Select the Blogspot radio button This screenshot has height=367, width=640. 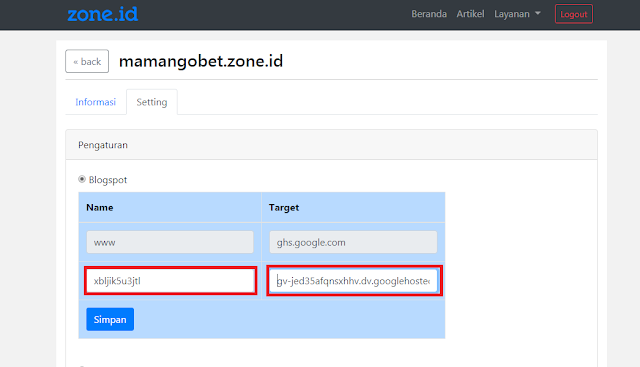point(82,179)
